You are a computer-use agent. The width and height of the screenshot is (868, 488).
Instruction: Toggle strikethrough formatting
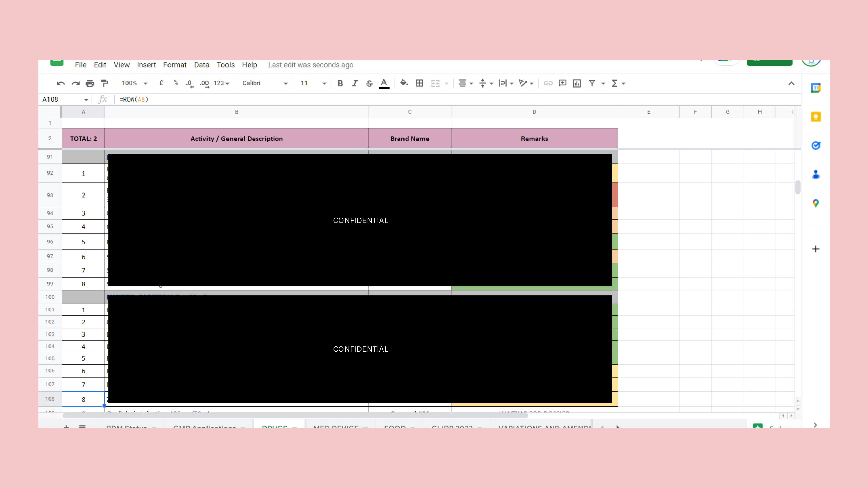(x=369, y=83)
